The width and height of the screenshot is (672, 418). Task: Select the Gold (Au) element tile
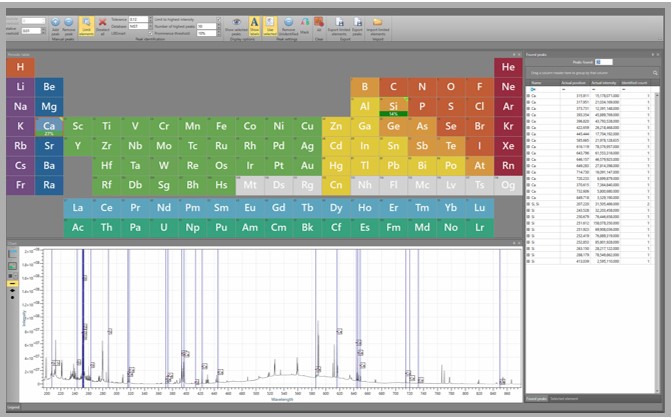(307, 166)
